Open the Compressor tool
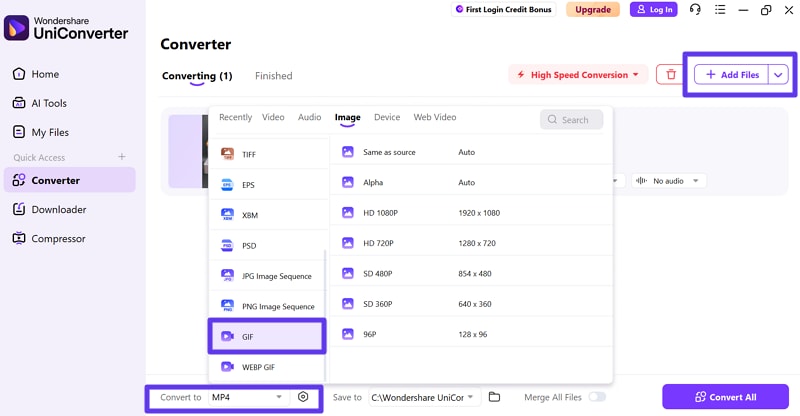This screenshot has height=416, width=800. point(49,238)
